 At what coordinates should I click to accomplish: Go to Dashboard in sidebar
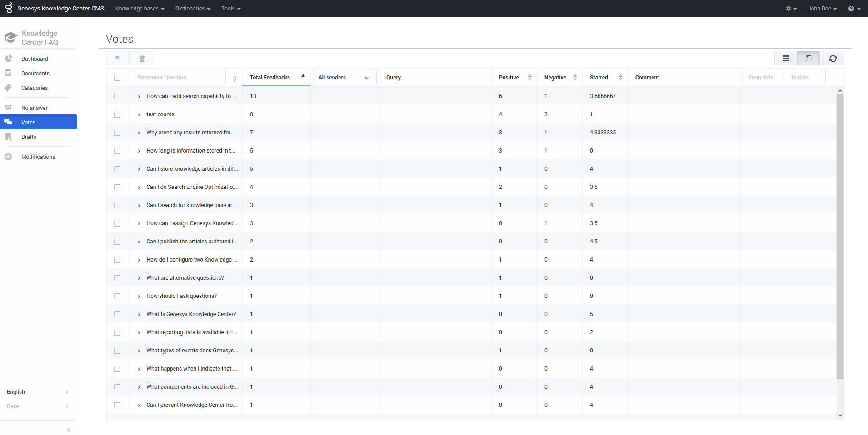35,59
